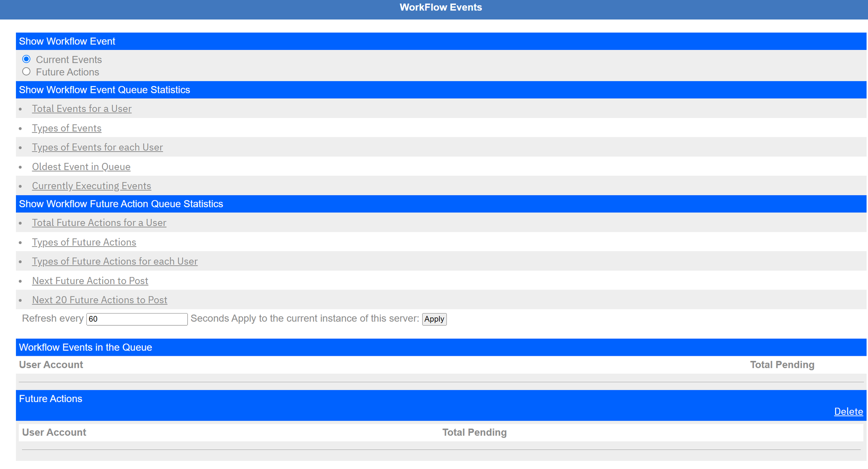Select the Current Events radio button
Screen dimensions: 868x469
[x=26, y=59]
